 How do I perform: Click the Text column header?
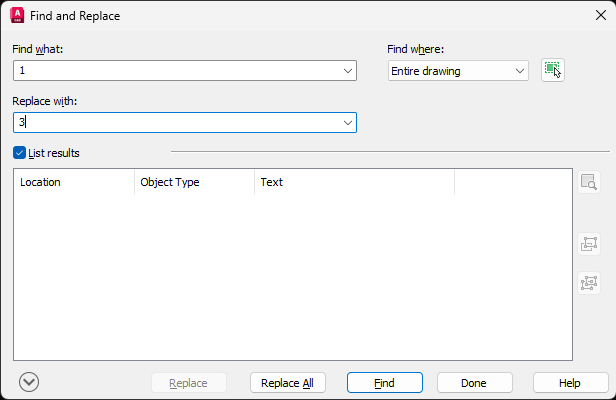(354, 182)
